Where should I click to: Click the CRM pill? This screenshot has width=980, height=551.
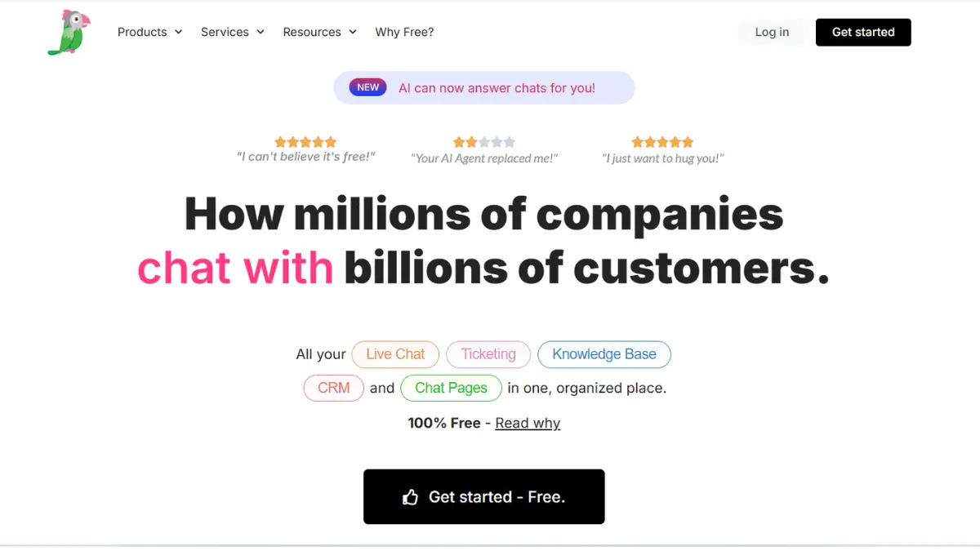tap(333, 388)
